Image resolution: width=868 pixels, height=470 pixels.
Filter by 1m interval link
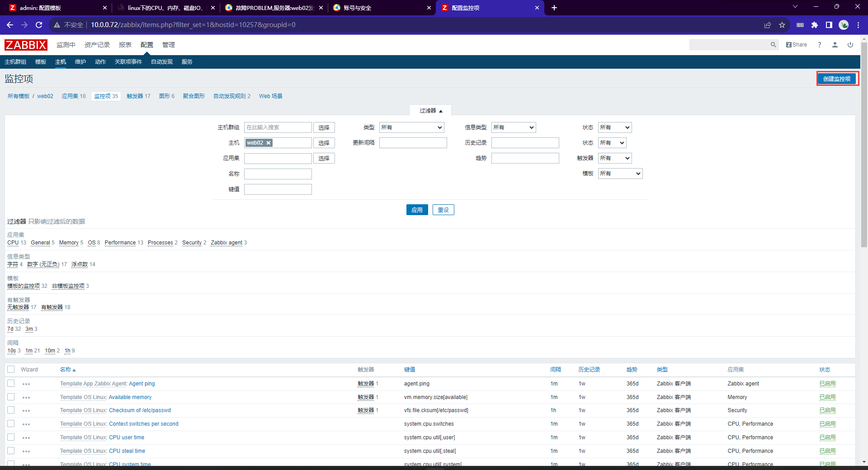point(29,351)
